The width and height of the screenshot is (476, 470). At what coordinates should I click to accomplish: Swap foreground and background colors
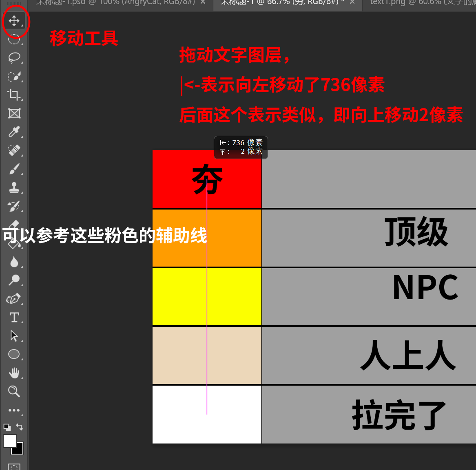[x=20, y=427]
